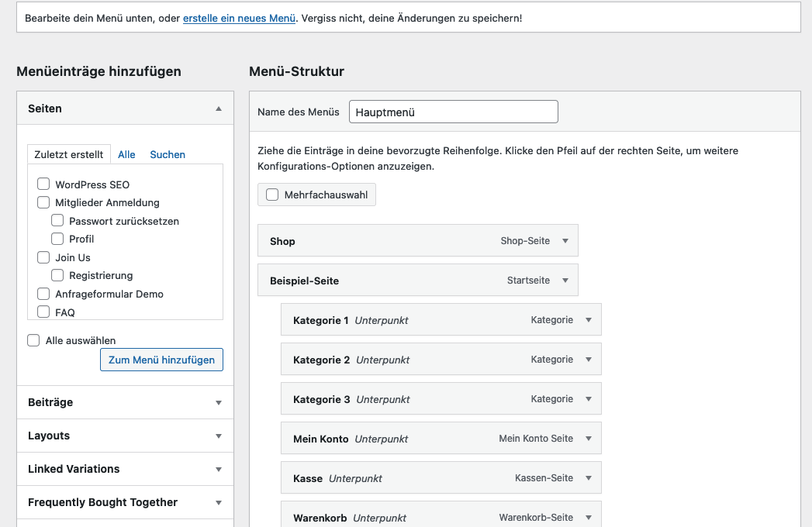Check Alle auswählen to select all pages
This screenshot has height=527, width=812.
coord(32,339)
